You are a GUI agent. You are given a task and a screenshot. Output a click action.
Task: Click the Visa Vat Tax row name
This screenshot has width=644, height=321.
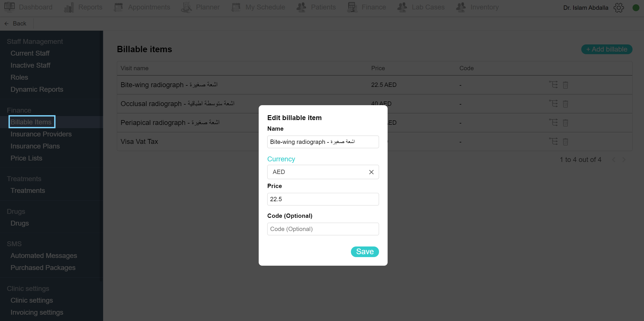pyautogui.click(x=139, y=142)
